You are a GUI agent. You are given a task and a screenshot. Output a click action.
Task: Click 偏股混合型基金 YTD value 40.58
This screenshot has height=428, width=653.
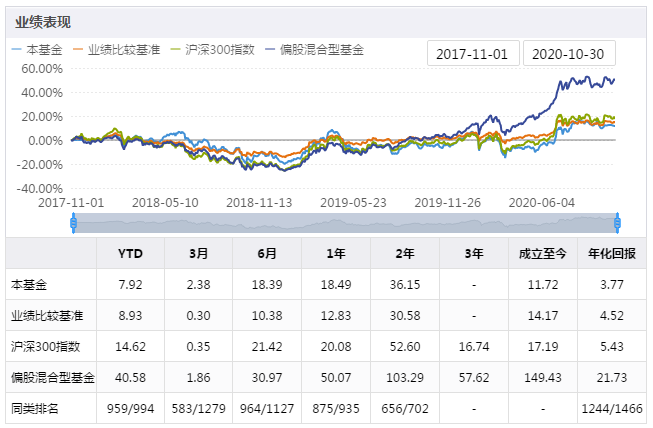(130, 378)
